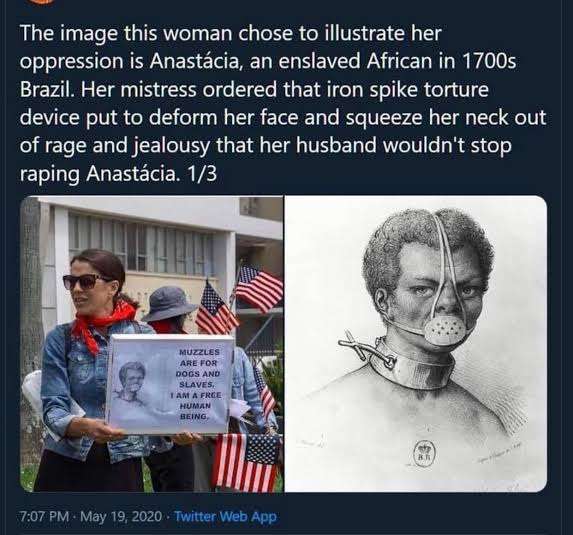
Task: Click the protest sign reading Muzzles are for dogs
Action: tap(170, 384)
